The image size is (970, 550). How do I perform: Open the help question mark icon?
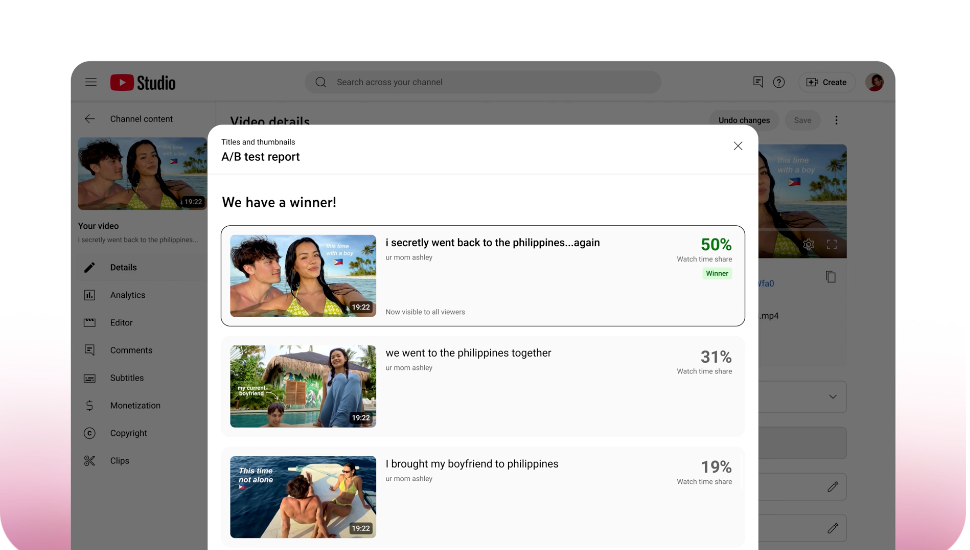click(x=779, y=82)
